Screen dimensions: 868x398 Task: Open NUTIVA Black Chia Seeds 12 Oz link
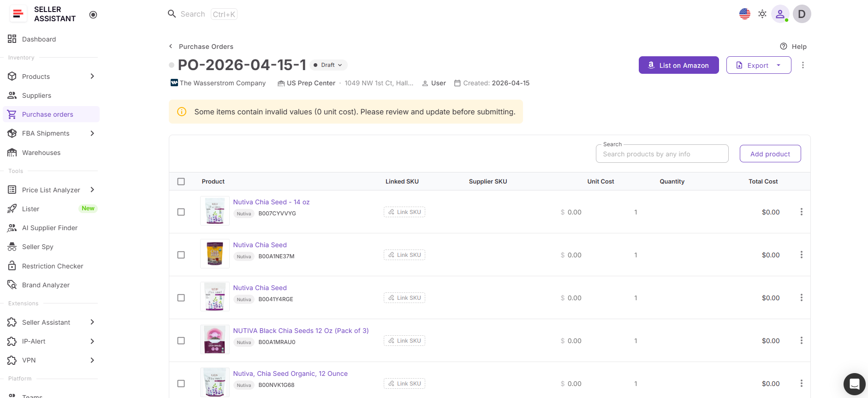pyautogui.click(x=301, y=331)
